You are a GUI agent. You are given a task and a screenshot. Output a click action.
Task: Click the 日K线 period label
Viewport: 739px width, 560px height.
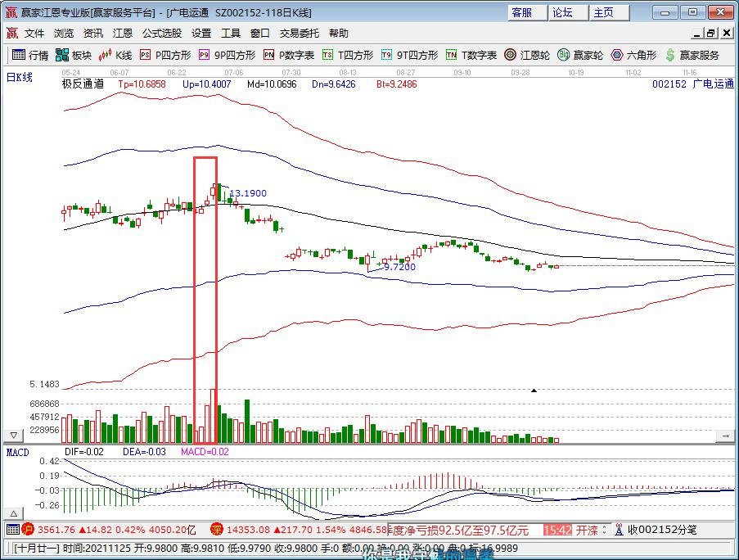point(19,78)
